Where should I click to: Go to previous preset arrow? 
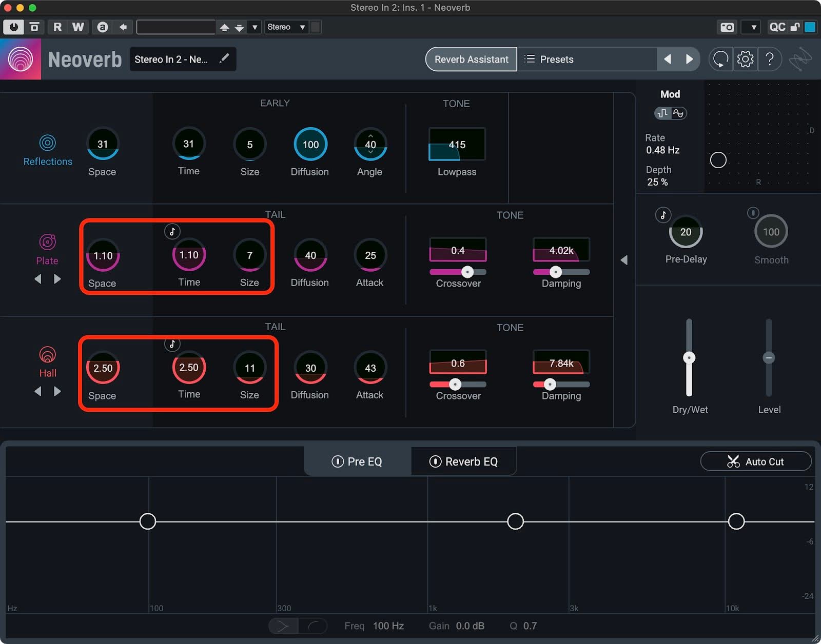pyautogui.click(x=668, y=59)
